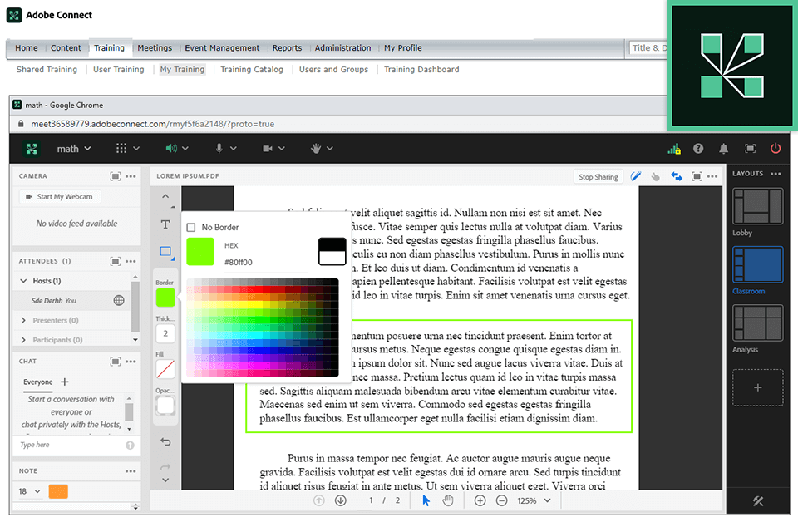
Task: Click Stop Sharing button
Action: click(x=598, y=177)
